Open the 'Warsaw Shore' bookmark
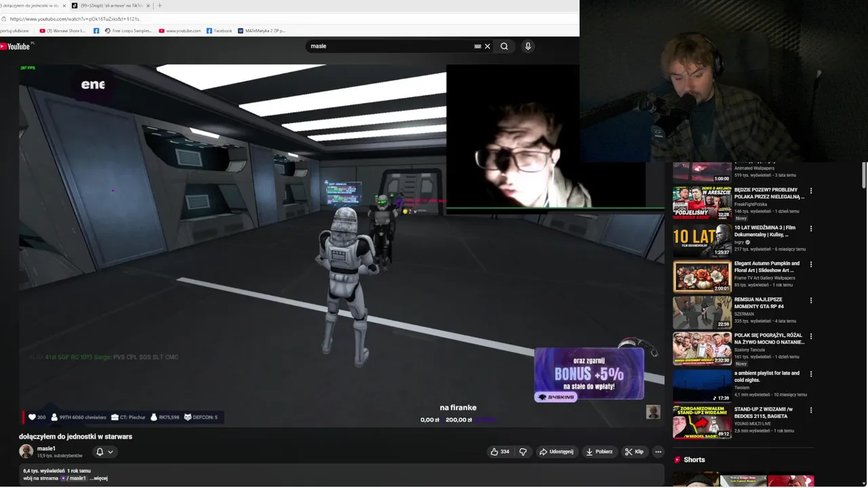Viewport: 868px width, 488px height. (x=62, y=30)
